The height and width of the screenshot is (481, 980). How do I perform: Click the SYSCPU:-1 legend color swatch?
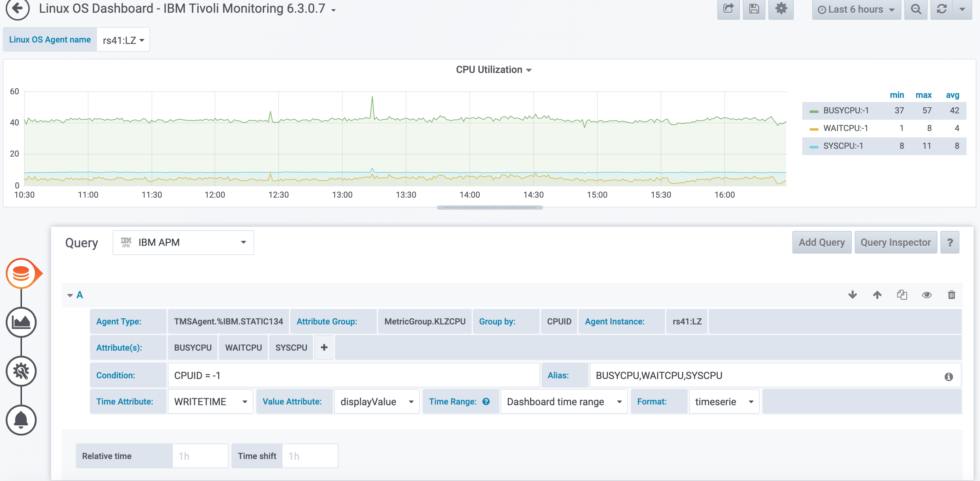[814, 147]
